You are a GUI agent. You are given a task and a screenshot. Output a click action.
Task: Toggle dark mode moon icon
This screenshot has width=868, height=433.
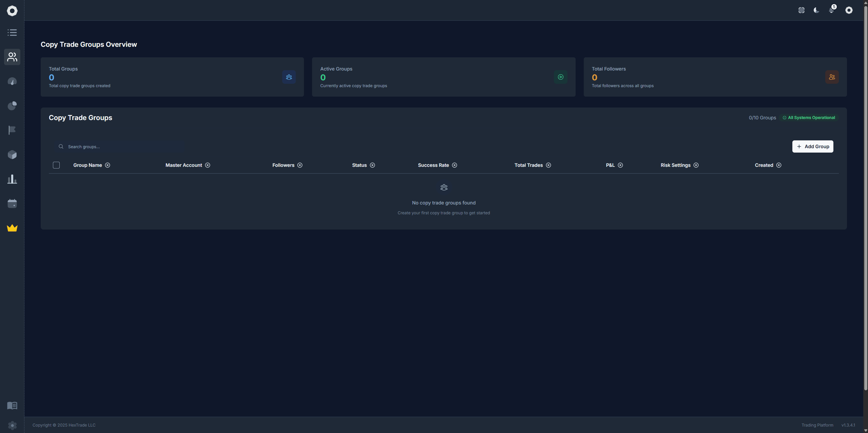(x=816, y=10)
